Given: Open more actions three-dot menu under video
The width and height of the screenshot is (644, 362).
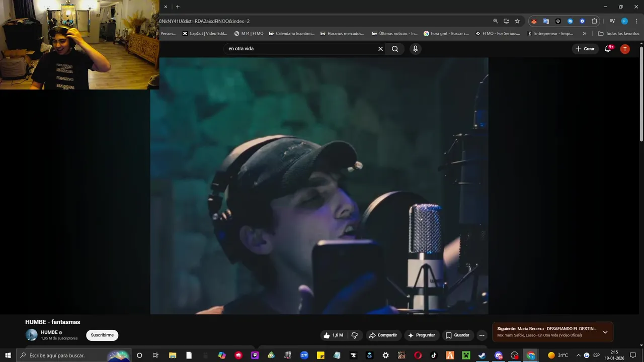Looking at the screenshot, I should [x=482, y=335].
